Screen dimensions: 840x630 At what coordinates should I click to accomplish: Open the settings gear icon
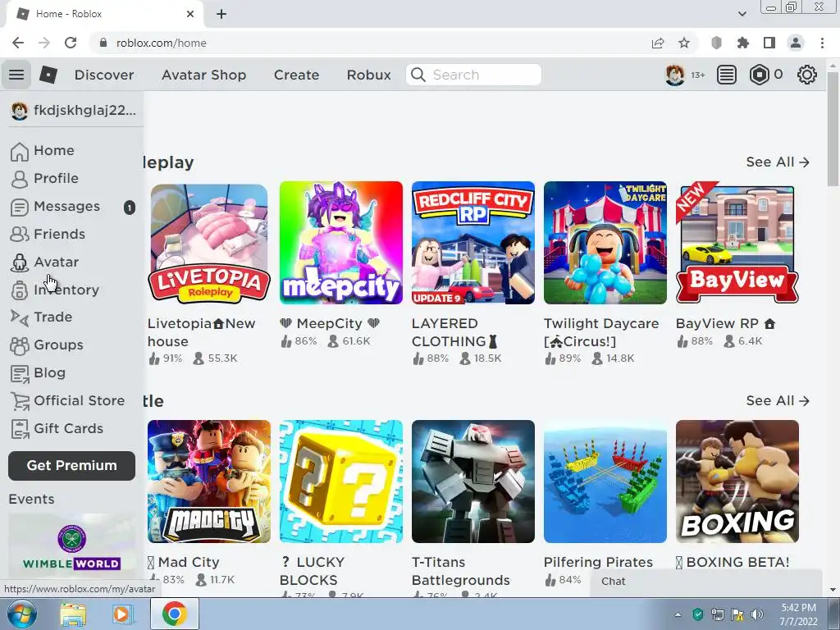pyautogui.click(x=807, y=75)
